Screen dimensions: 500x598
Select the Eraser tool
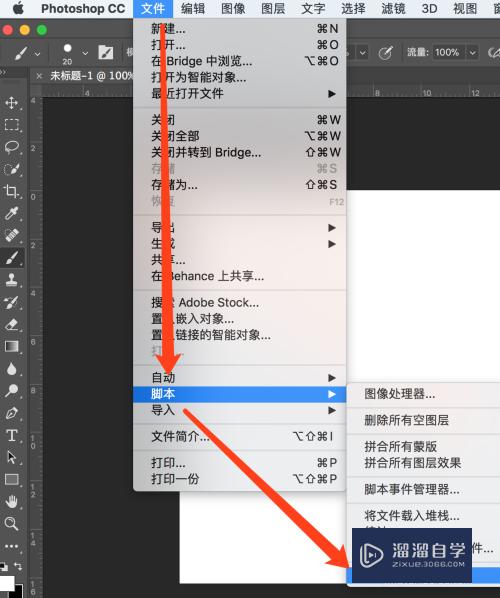tap(11, 325)
